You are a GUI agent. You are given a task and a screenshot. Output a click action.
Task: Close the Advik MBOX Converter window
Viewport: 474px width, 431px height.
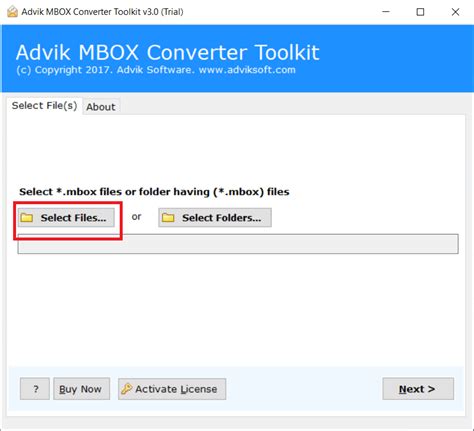[x=455, y=12]
